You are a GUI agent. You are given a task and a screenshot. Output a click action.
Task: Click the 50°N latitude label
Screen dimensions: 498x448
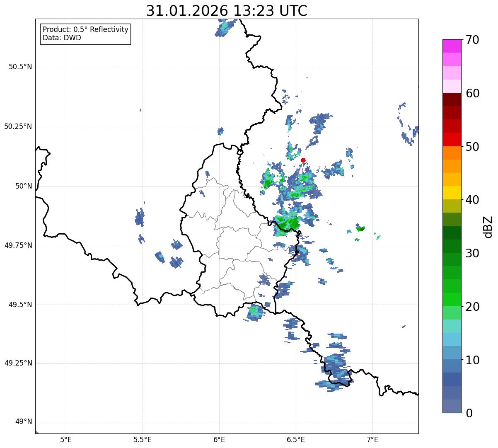point(24,186)
